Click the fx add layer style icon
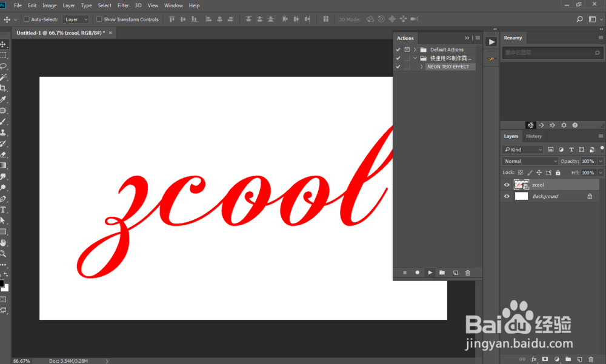The width and height of the screenshot is (606, 364). pyautogui.click(x=534, y=359)
